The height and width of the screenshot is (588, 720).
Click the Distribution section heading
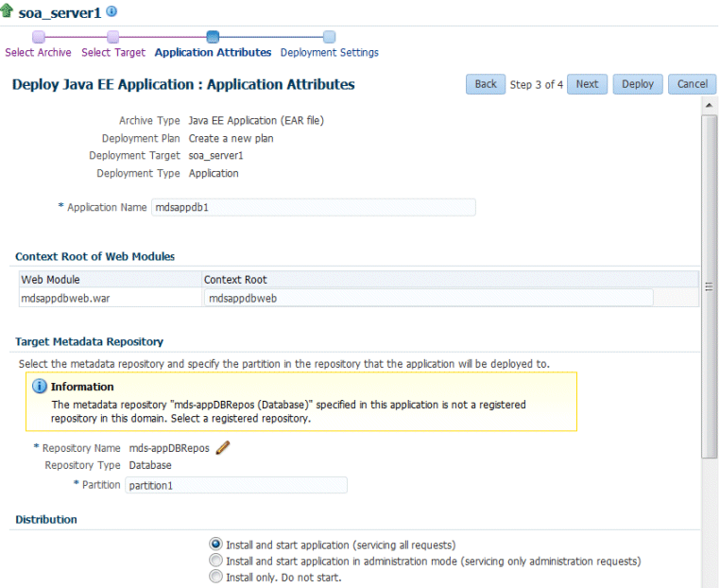pyautogui.click(x=46, y=520)
